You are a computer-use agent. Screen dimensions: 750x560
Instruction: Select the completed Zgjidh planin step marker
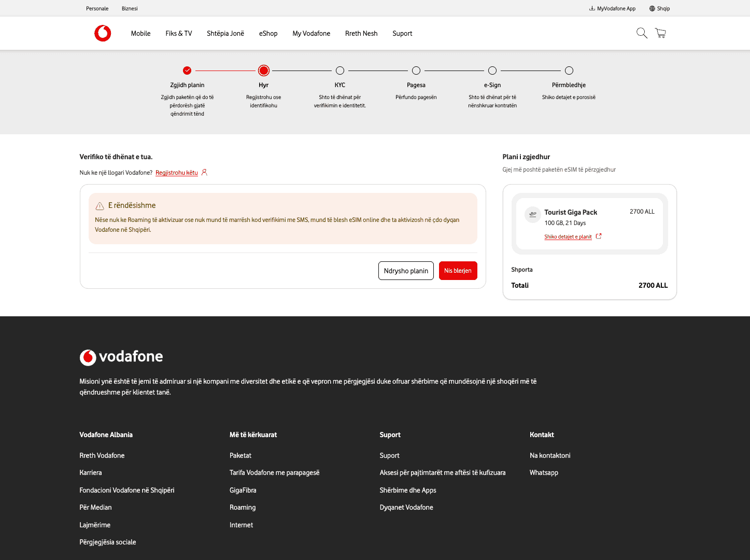pyautogui.click(x=187, y=71)
